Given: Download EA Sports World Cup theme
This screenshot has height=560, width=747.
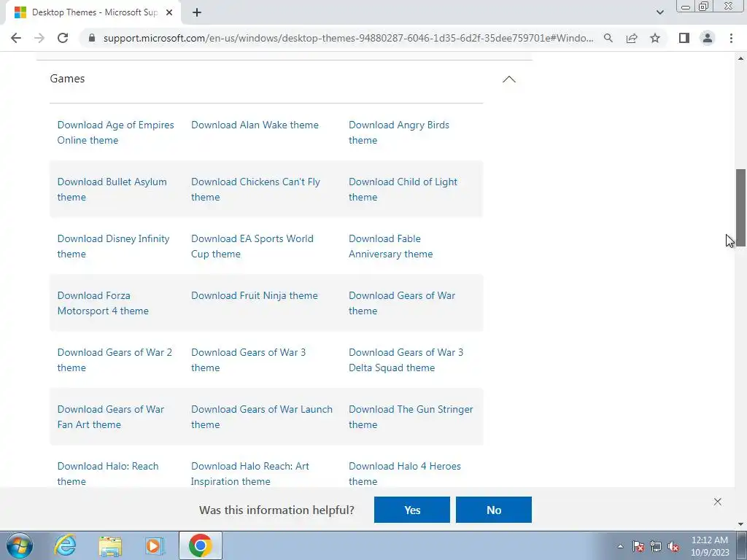Looking at the screenshot, I should [252, 246].
